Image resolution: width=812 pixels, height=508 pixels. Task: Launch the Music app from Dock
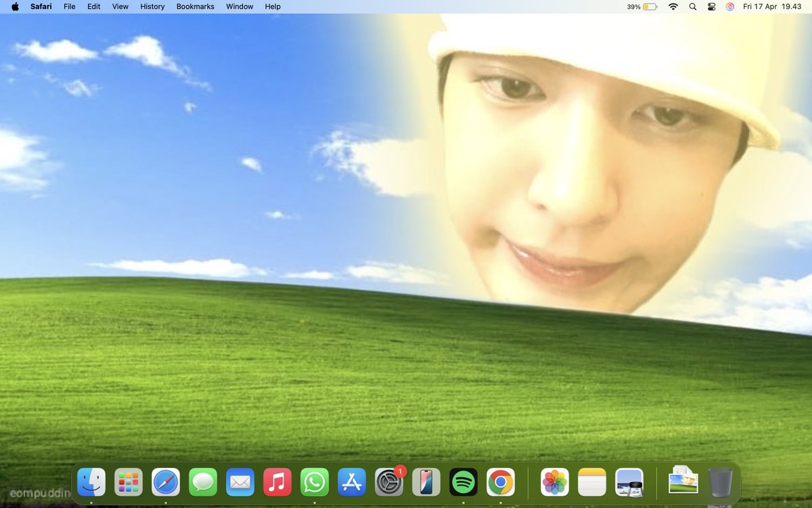(277, 482)
